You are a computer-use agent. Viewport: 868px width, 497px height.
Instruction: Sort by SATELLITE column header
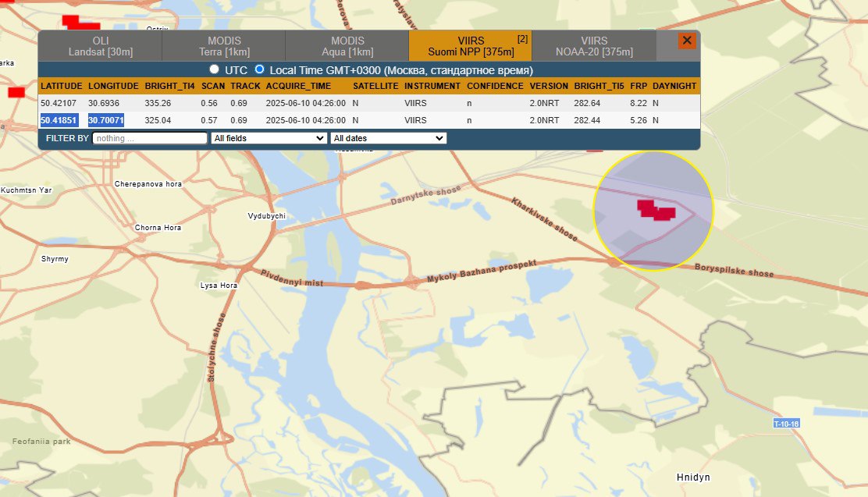coord(375,86)
